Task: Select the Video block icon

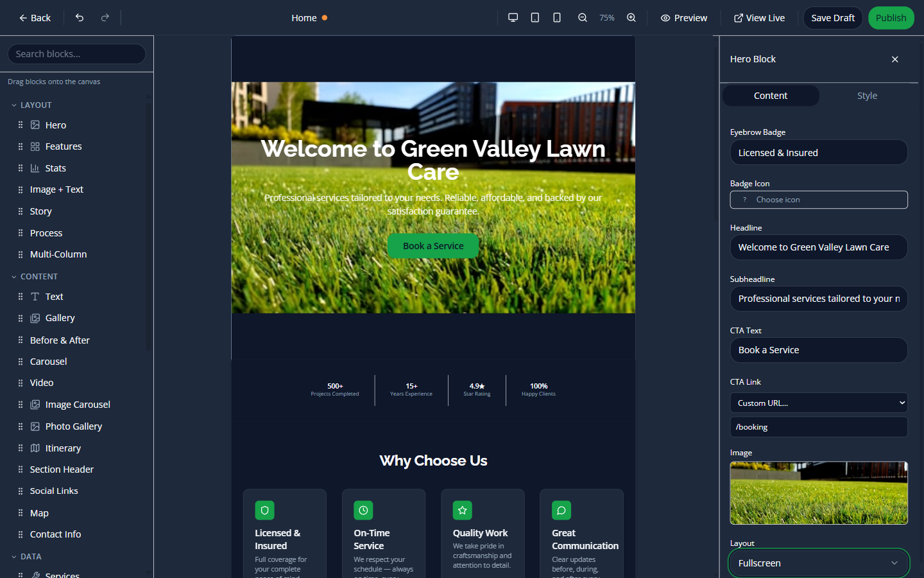Action: pos(42,382)
